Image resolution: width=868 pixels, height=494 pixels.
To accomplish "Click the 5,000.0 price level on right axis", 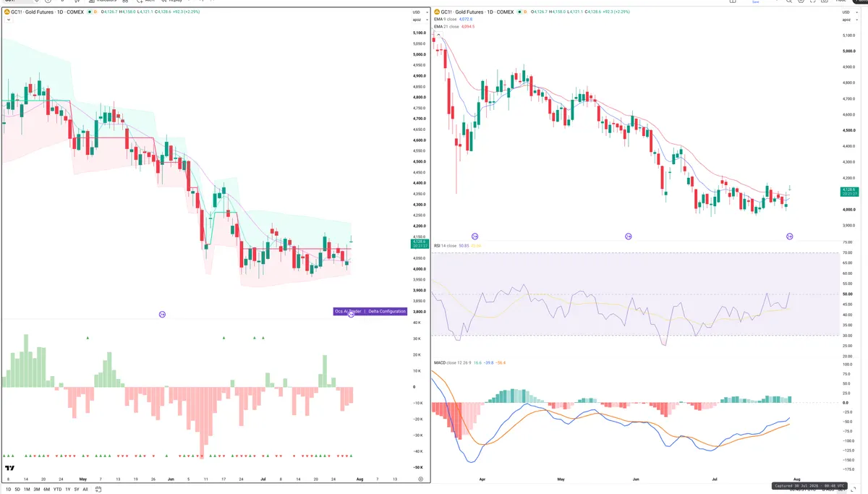I will coord(848,51).
